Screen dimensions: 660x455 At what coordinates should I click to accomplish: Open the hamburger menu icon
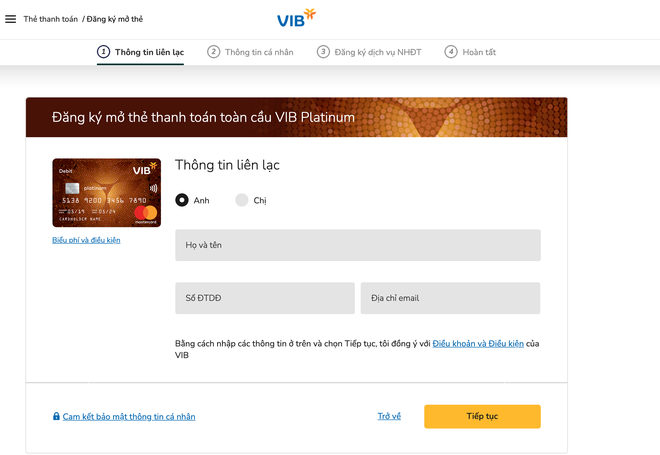click(x=11, y=19)
